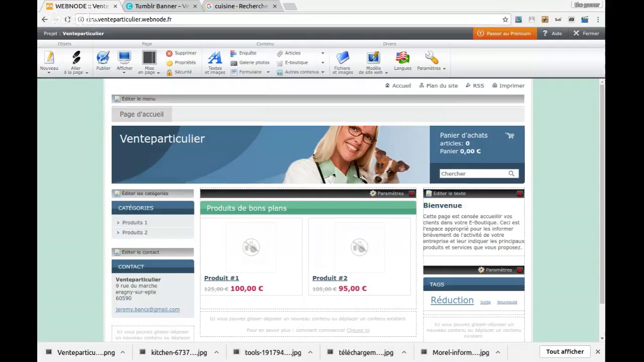
Task: Click Editer le contact
Action: pos(152,252)
